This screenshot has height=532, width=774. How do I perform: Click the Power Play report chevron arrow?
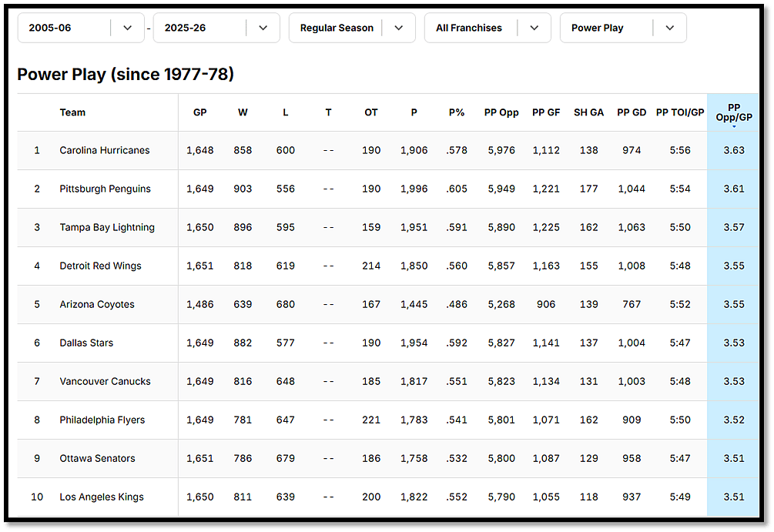coord(670,28)
